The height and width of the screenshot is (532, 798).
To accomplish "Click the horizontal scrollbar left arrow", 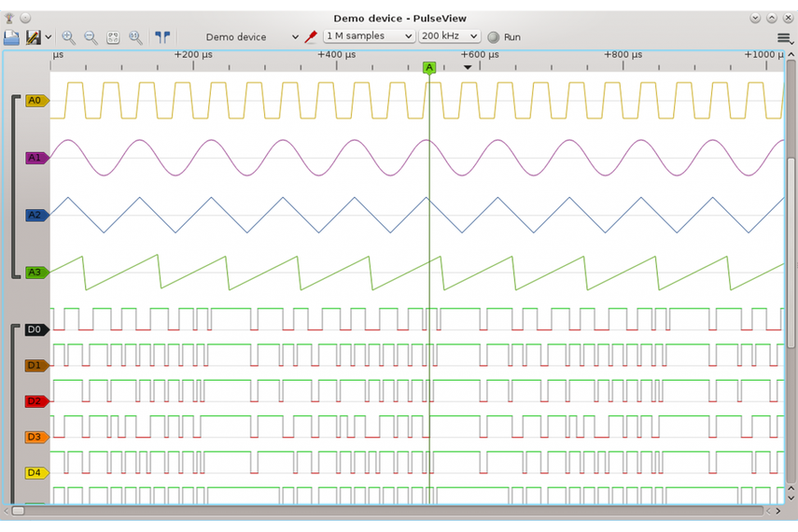I will pos(7,511).
